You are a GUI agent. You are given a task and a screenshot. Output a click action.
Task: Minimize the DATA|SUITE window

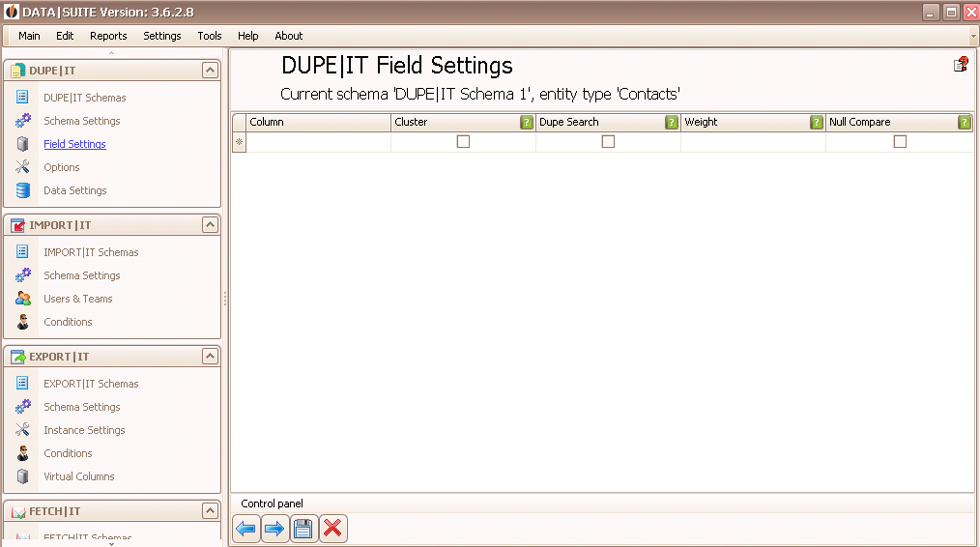coord(931,12)
